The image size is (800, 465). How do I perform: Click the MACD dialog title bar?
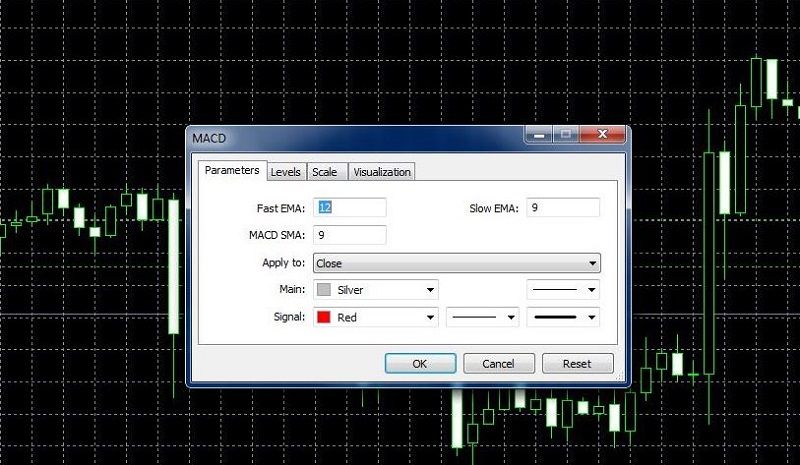350,135
